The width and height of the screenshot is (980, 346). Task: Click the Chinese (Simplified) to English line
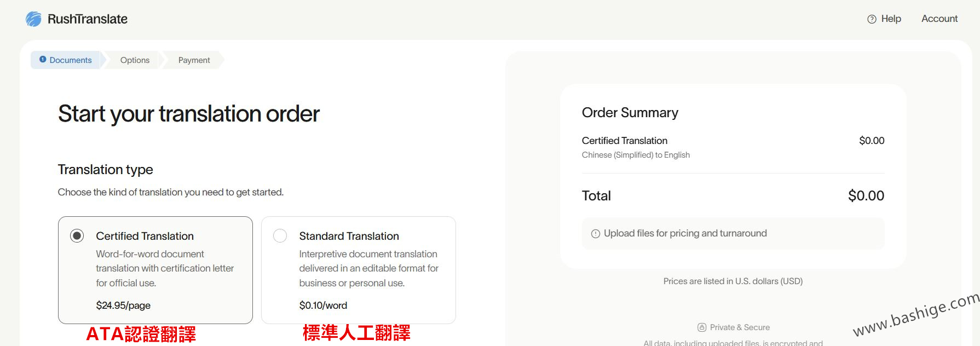[636, 155]
